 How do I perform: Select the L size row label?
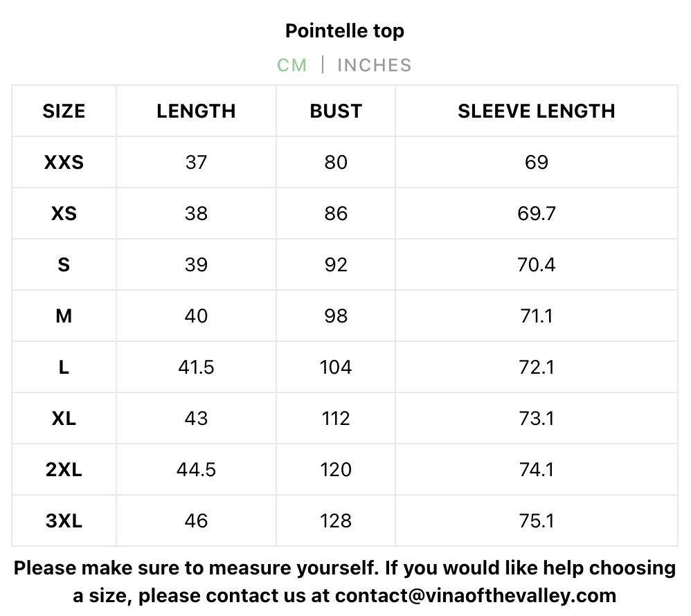click(x=64, y=367)
